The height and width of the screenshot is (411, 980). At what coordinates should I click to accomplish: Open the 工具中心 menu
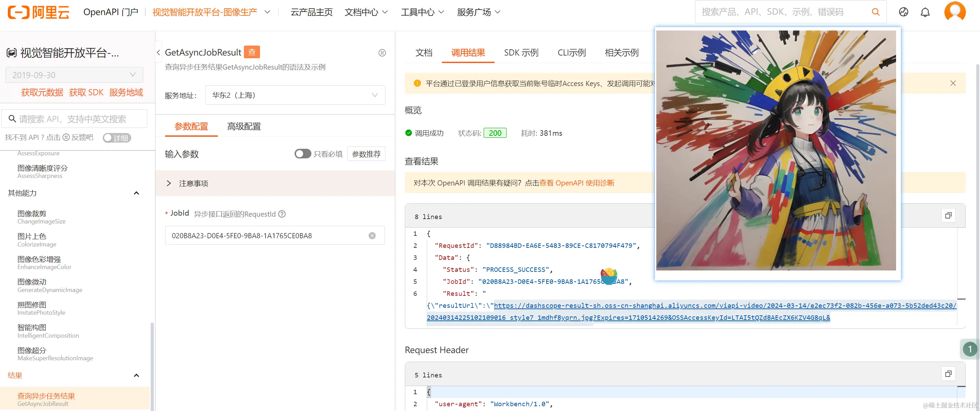coord(422,12)
